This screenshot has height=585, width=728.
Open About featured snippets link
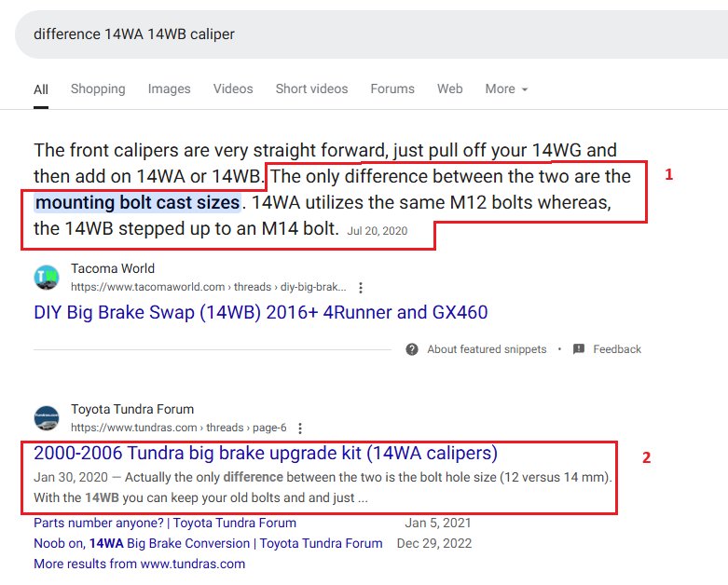(487, 349)
